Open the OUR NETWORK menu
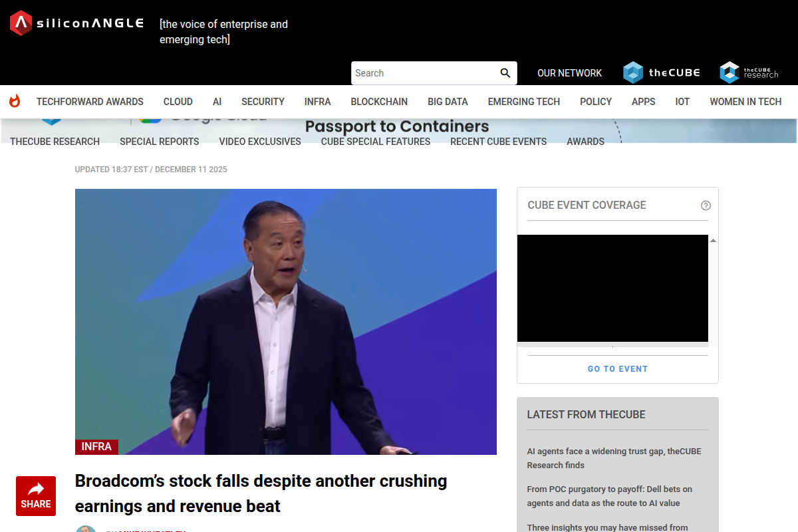Screen dimensions: 798x532 pos(569,73)
